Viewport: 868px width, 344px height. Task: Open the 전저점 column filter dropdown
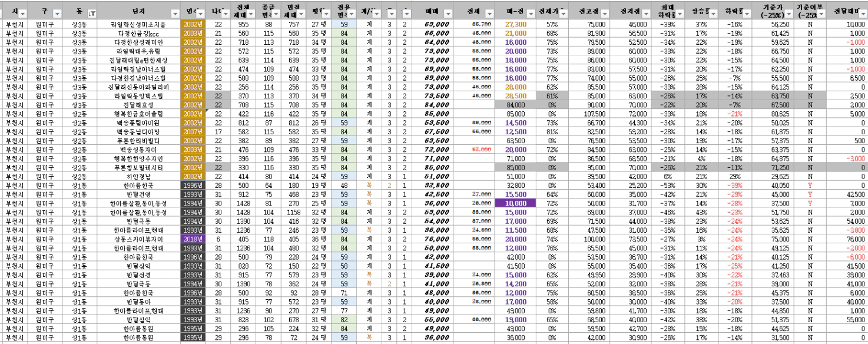[645, 13]
